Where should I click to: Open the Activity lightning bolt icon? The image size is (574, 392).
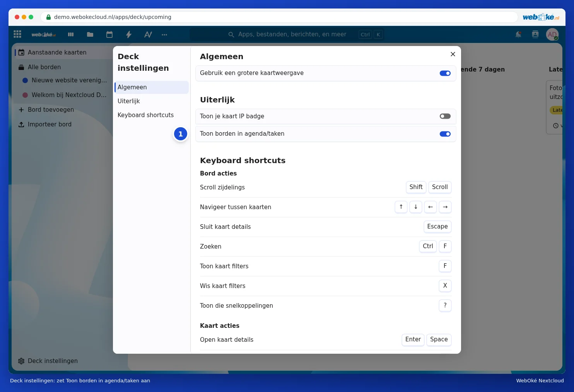[129, 34]
